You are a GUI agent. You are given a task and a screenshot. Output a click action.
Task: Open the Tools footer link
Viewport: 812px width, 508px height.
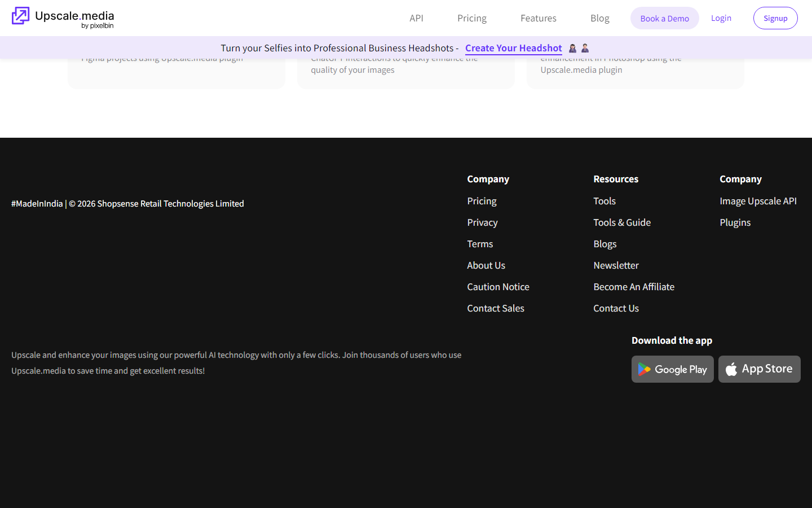(604, 201)
